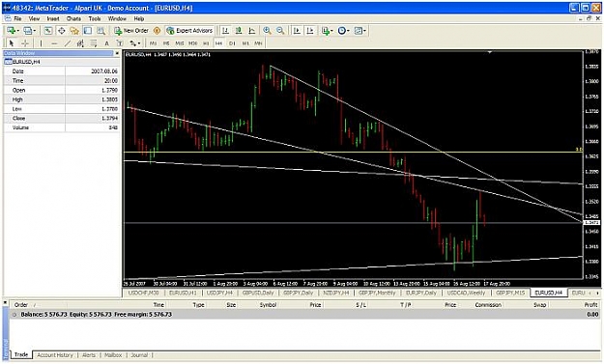The height and width of the screenshot is (364, 604).
Task: Sort by the Profit column header
Action: (590, 305)
